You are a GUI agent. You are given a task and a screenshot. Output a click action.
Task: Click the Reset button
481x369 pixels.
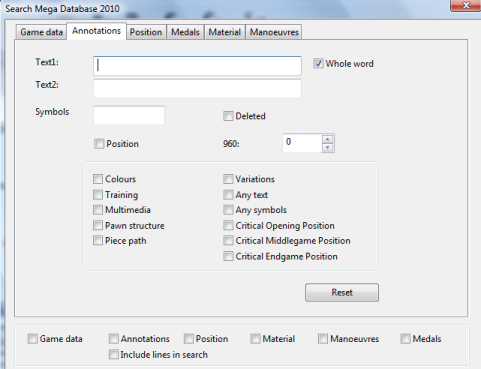(342, 293)
